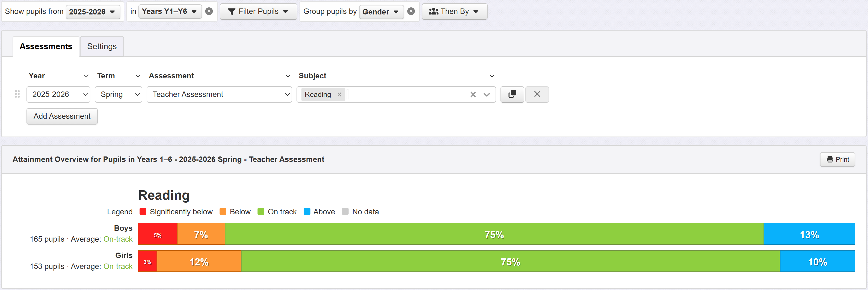Clear the Years Y1–Y6 filter
The width and height of the screenshot is (868, 290).
(x=209, y=11)
